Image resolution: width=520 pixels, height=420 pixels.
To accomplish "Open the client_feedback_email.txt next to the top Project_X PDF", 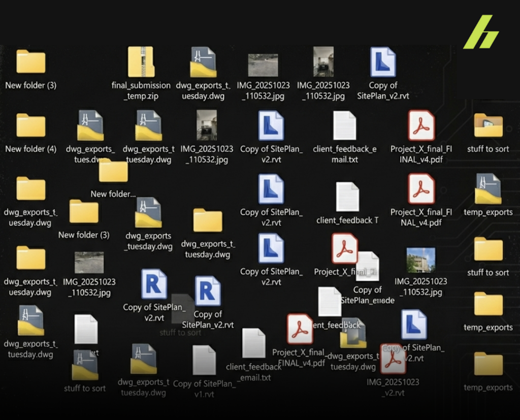I will pyautogui.click(x=344, y=126).
